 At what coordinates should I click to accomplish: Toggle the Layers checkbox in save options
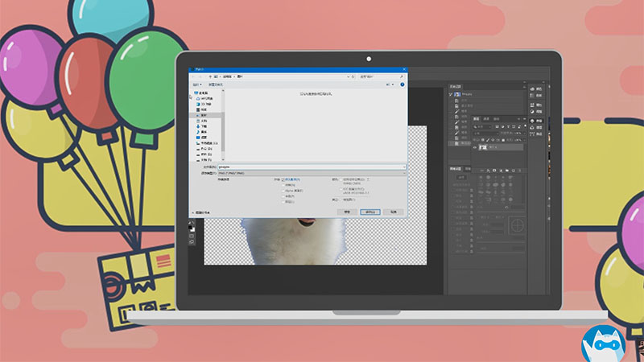tap(283, 201)
